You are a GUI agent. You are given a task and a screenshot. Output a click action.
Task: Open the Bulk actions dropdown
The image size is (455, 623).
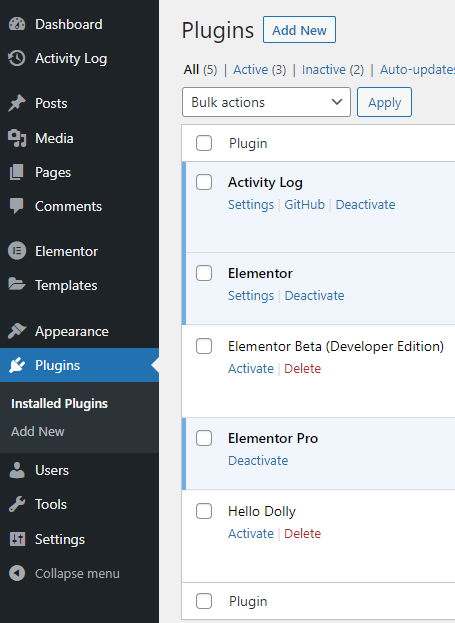(266, 102)
